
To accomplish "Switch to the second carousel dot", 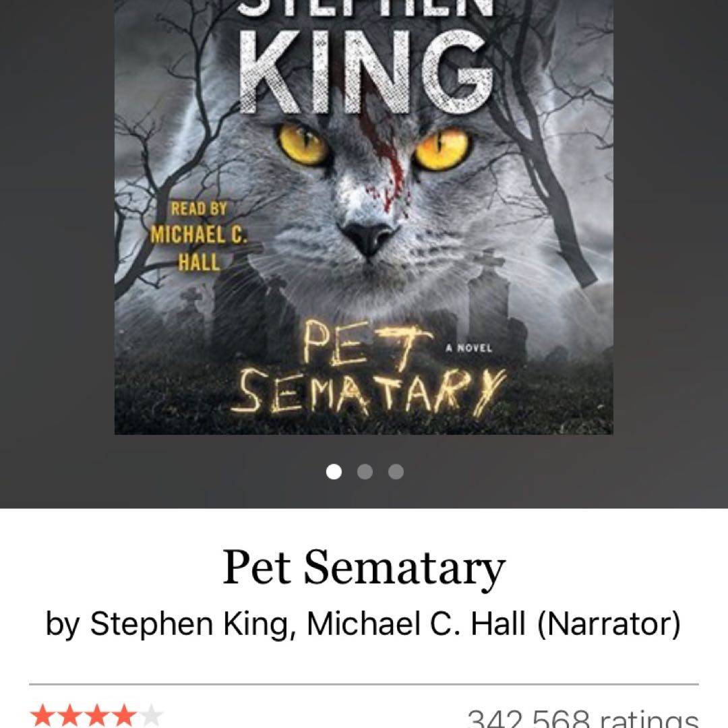I will (x=365, y=472).
